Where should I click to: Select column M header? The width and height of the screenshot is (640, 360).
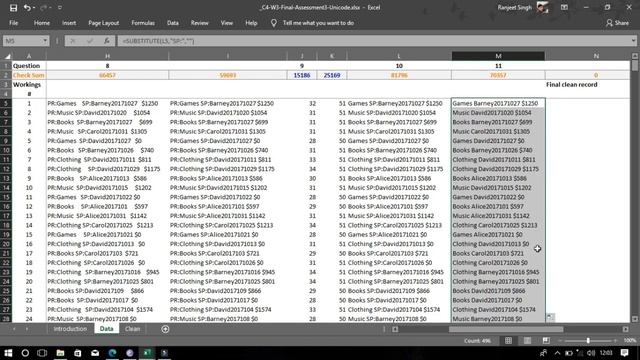(x=498, y=56)
